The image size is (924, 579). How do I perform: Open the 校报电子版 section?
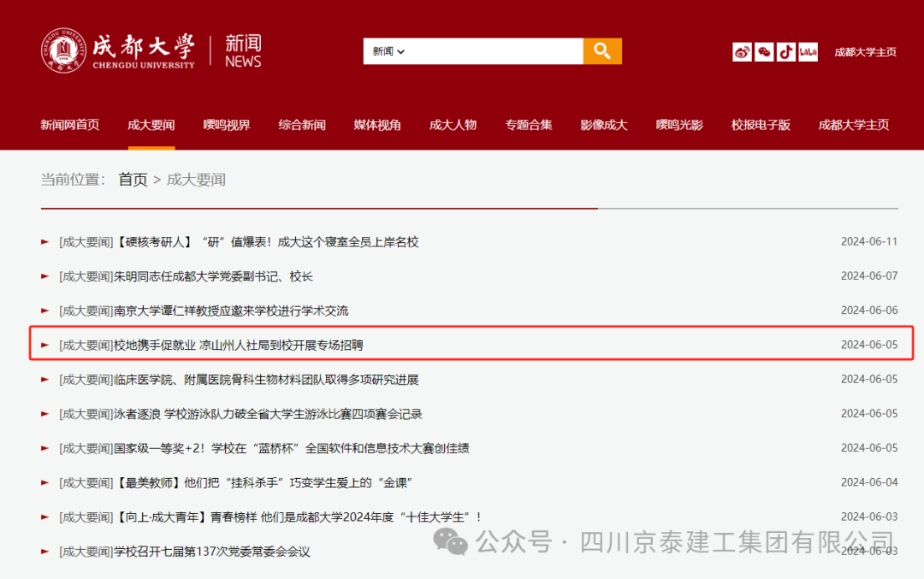pos(761,124)
